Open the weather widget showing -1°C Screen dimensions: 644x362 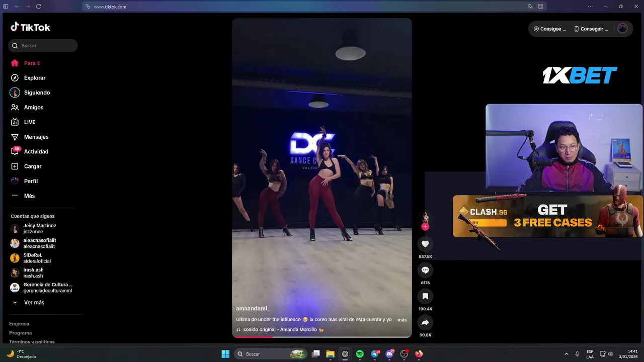(x=21, y=354)
